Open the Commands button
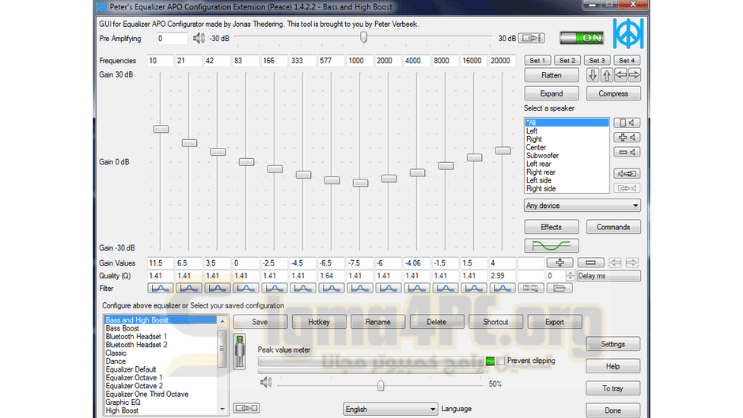This screenshot has width=743, height=418. pos(613,227)
